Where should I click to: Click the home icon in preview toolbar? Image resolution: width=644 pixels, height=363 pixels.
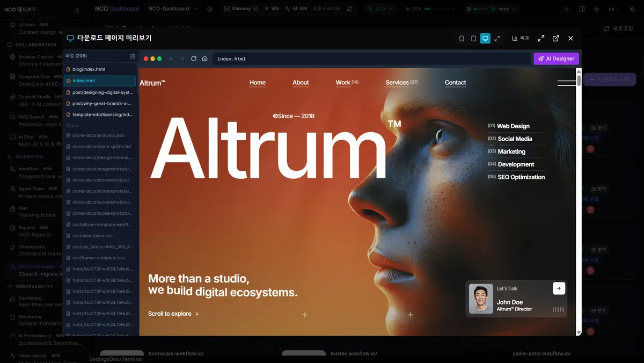204,59
